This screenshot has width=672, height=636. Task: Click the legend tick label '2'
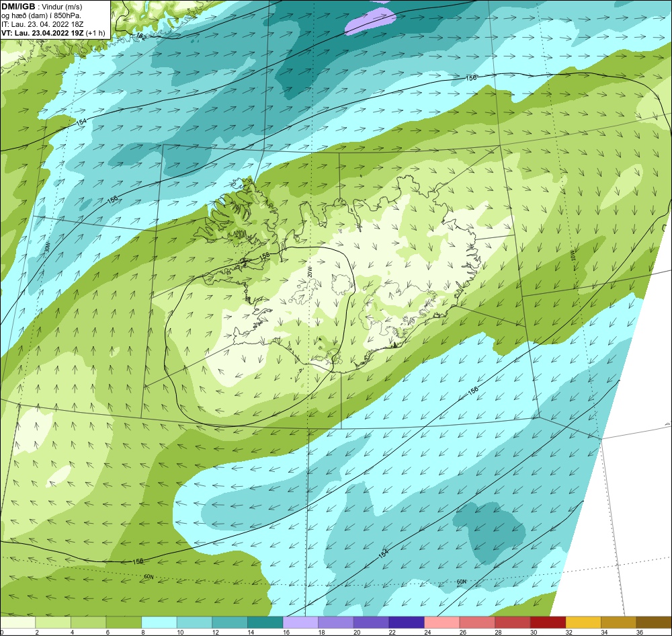point(37,632)
